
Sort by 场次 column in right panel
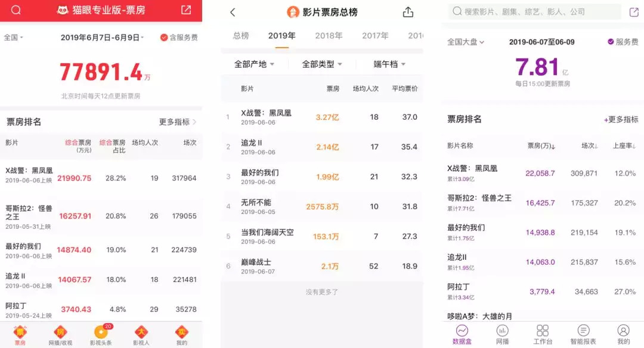[x=589, y=145]
